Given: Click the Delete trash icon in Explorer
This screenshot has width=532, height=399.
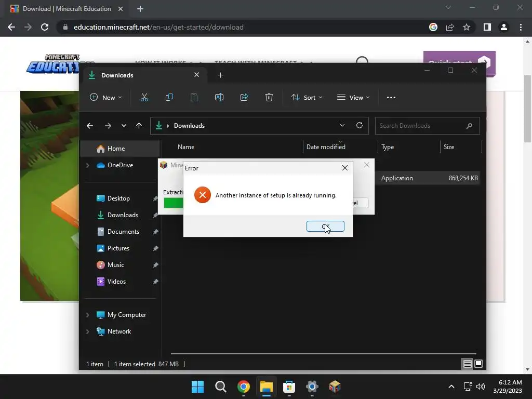Looking at the screenshot, I should pos(269,97).
